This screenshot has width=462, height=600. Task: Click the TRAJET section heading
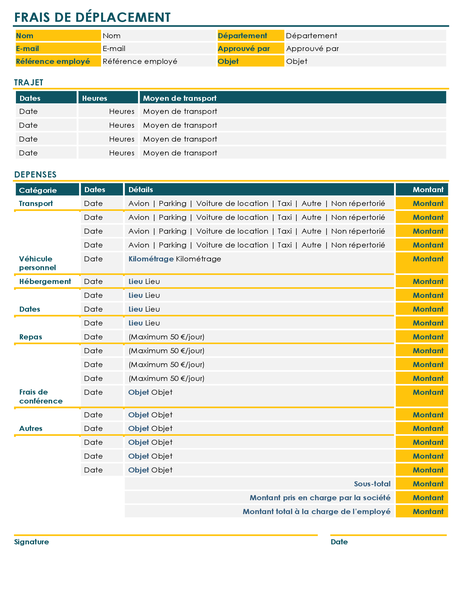pyautogui.click(x=29, y=82)
